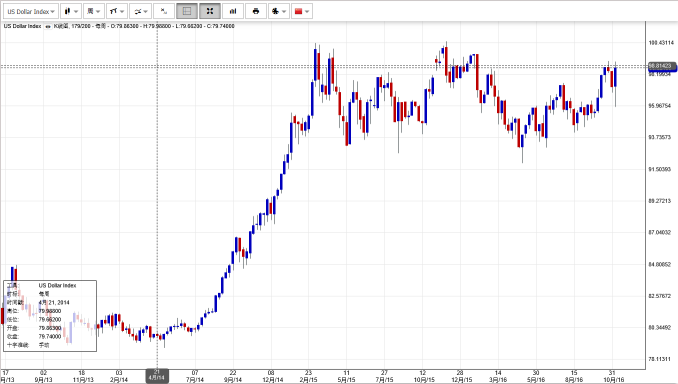
Task: Click the 11 5月/15 date axis label
Action: [x=346, y=376]
